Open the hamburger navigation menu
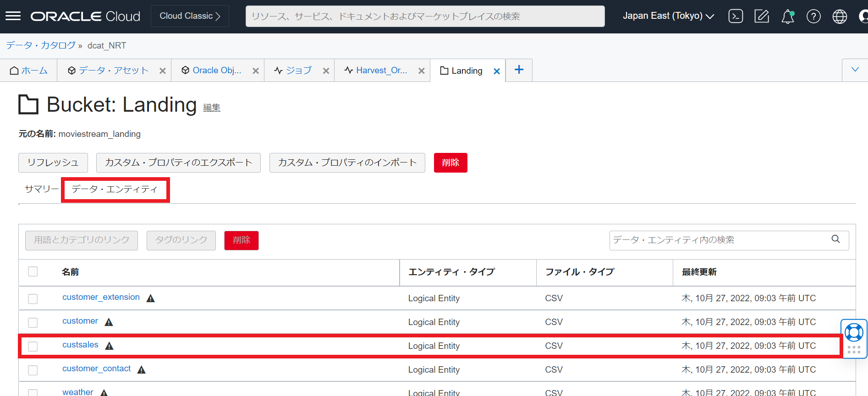This screenshot has width=868, height=396. 13,16
